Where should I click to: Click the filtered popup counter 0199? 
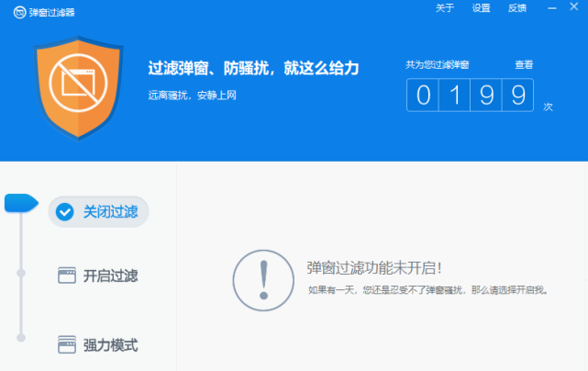click(470, 95)
